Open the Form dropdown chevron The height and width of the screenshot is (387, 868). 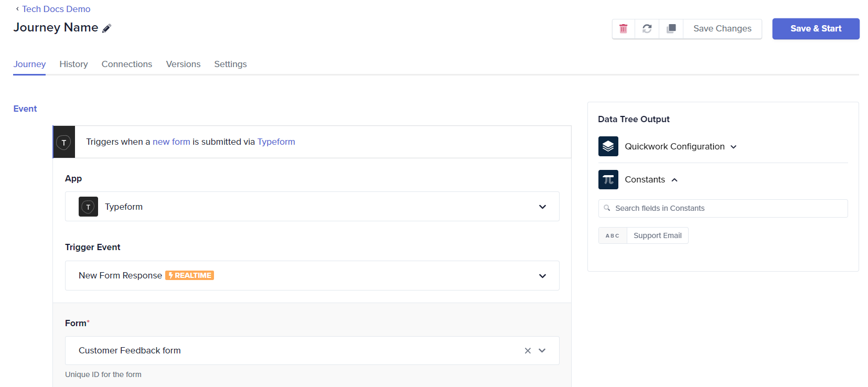pyautogui.click(x=542, y=351)
